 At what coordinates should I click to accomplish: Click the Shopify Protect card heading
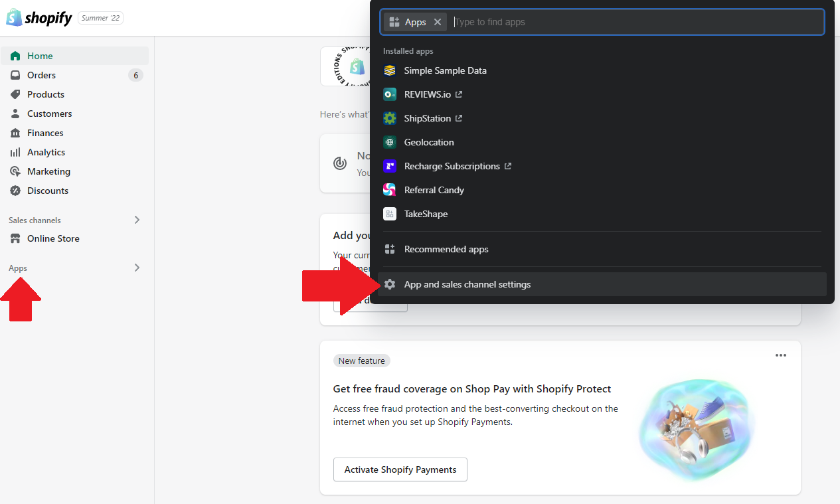click(x=472, y=389)
